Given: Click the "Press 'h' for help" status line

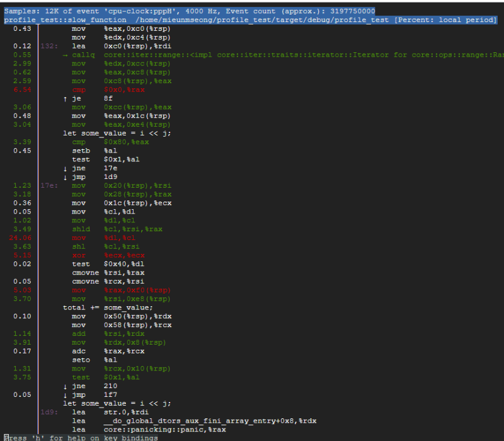Looking at the screenshot, I should tap(81, 437).
